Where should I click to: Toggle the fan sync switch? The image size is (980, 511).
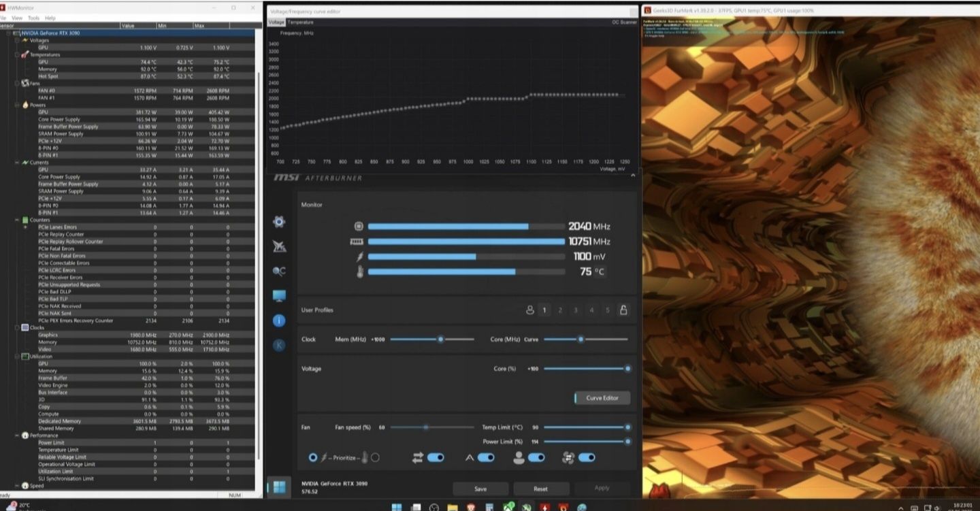587,458
